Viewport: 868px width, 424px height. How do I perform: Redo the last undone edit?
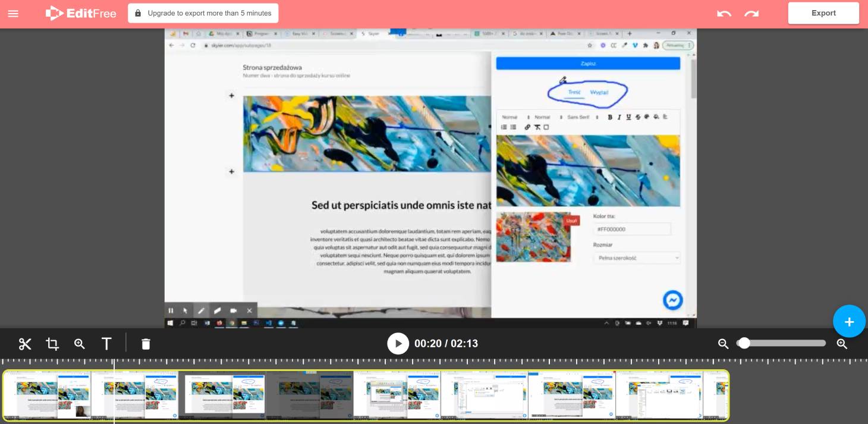[x=751, y=13]
